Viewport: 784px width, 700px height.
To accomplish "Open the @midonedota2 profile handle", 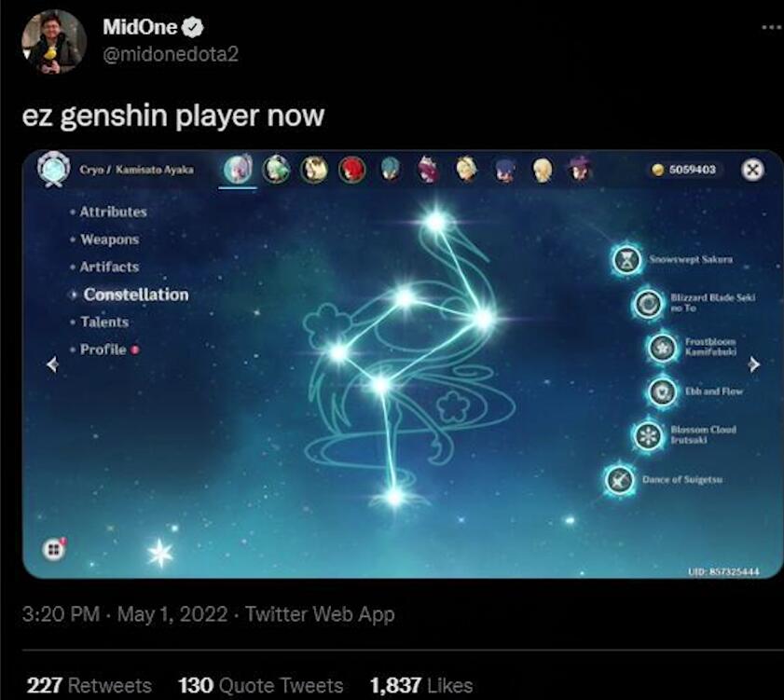I will click(171, 54).
